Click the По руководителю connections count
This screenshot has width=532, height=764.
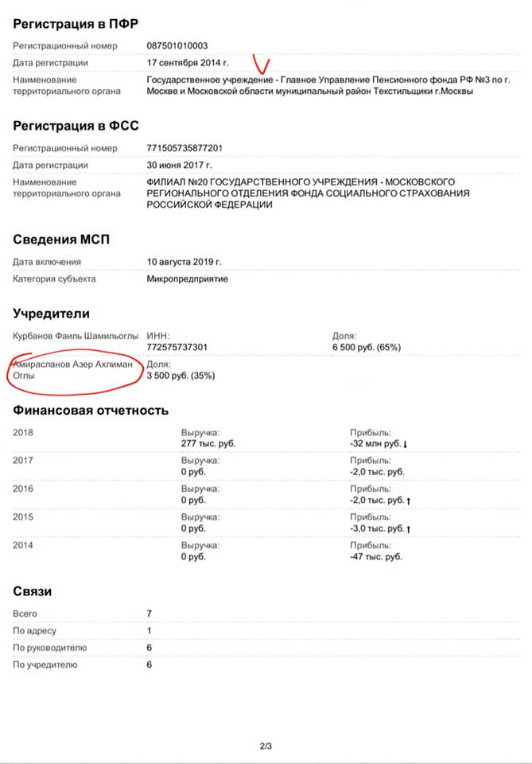149,648
